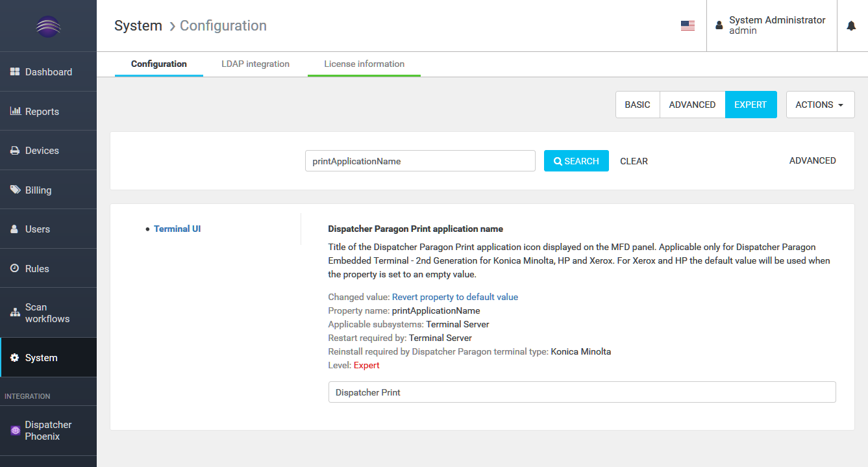The height and width of the screenshot is (467, 868).
Task: Switch to ADVANCED configuration level
Action: point(692,105)
